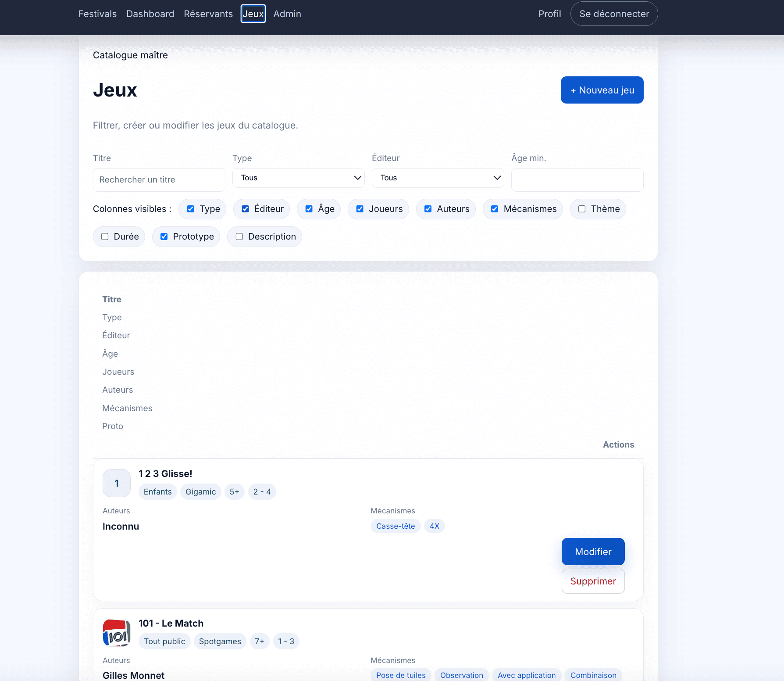Click the Proto column header
Viewport: 784px width, 681px height.
(113, 426)
